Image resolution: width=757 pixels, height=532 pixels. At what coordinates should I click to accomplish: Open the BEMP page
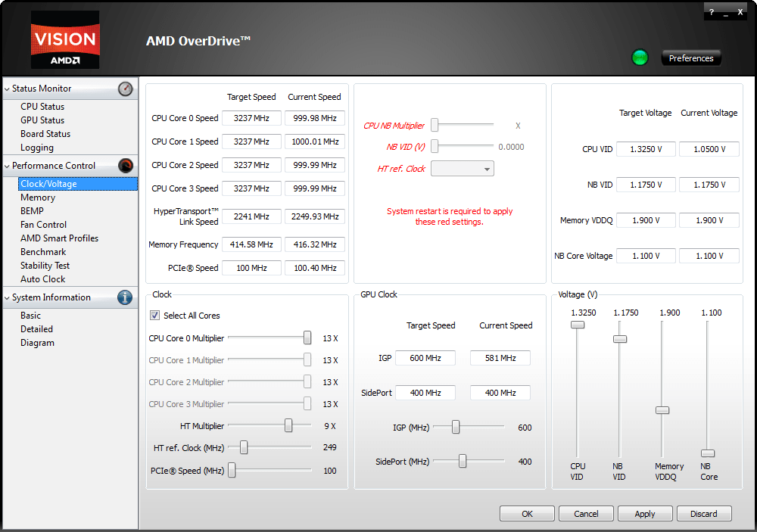click(32, 211)
